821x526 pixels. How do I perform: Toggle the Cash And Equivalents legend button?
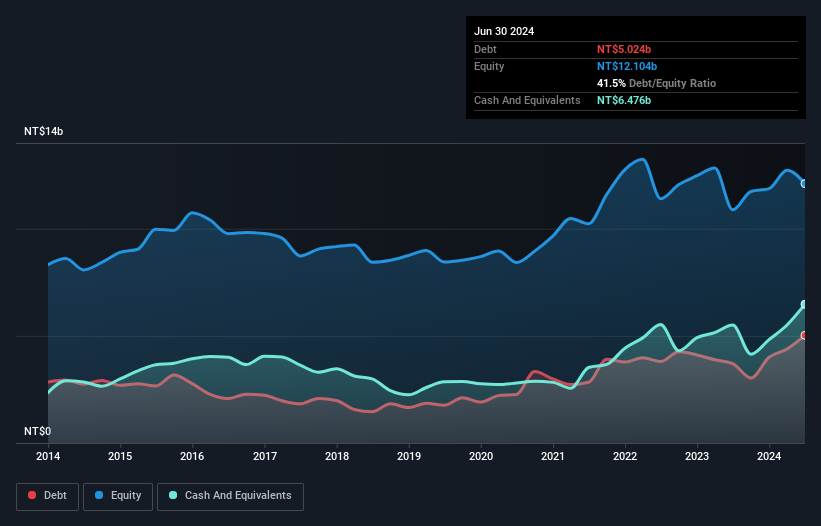pyautogui.click(x=230, y=496)
